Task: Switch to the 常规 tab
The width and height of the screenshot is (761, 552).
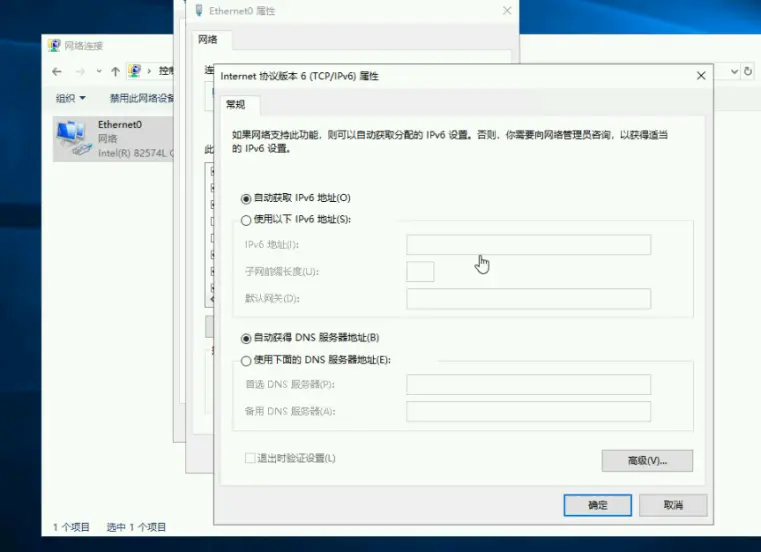Action: point(237,104)
